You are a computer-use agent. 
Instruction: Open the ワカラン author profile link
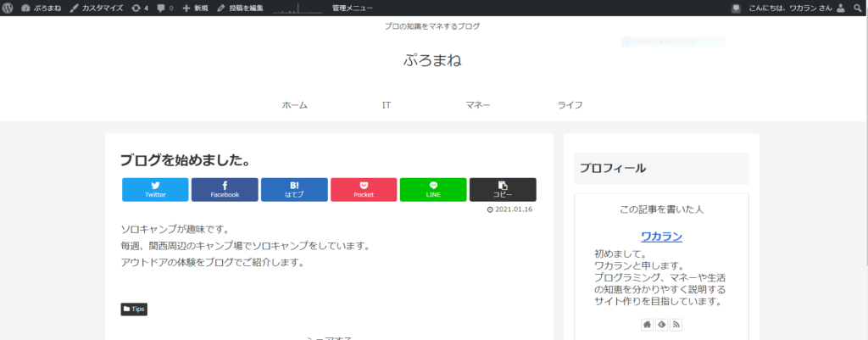661,237
